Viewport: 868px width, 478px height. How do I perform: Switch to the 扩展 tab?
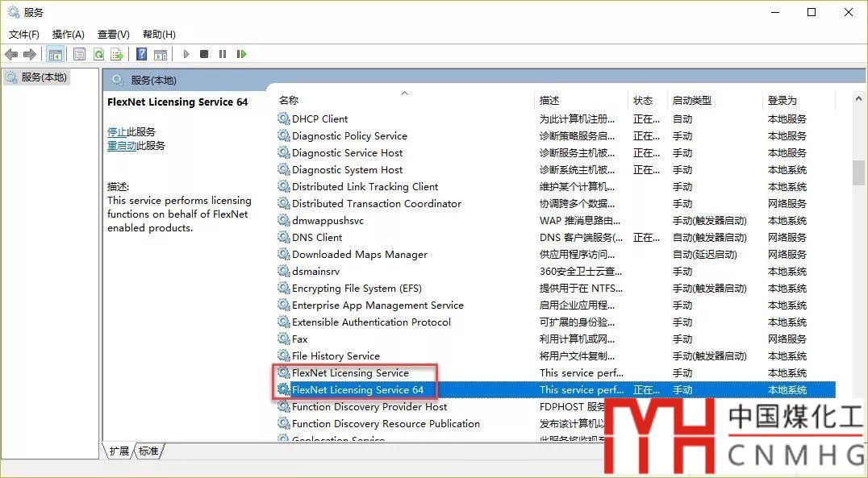119,451
